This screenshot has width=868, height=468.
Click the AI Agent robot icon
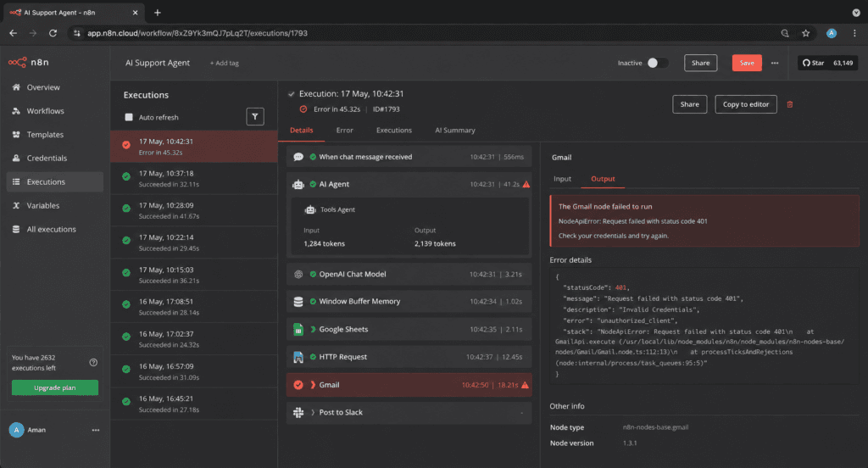298,185
